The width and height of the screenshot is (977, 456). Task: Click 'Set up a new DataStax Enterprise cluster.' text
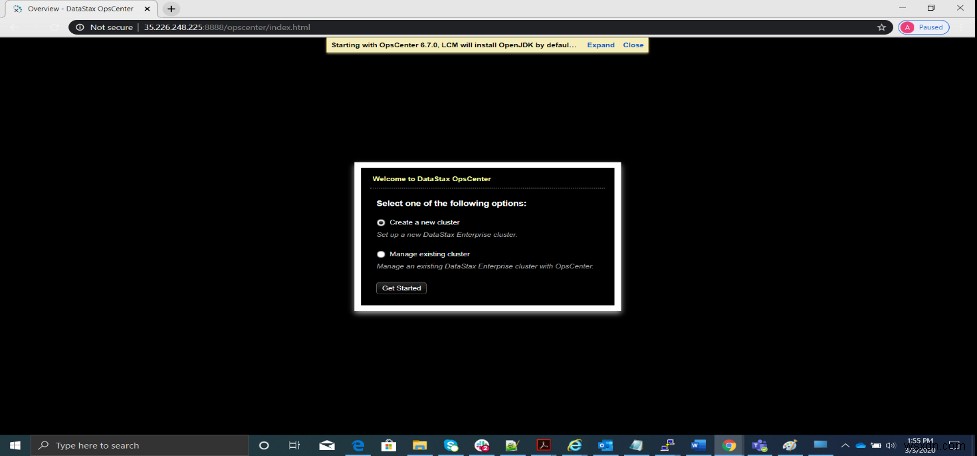click(447, 235)
